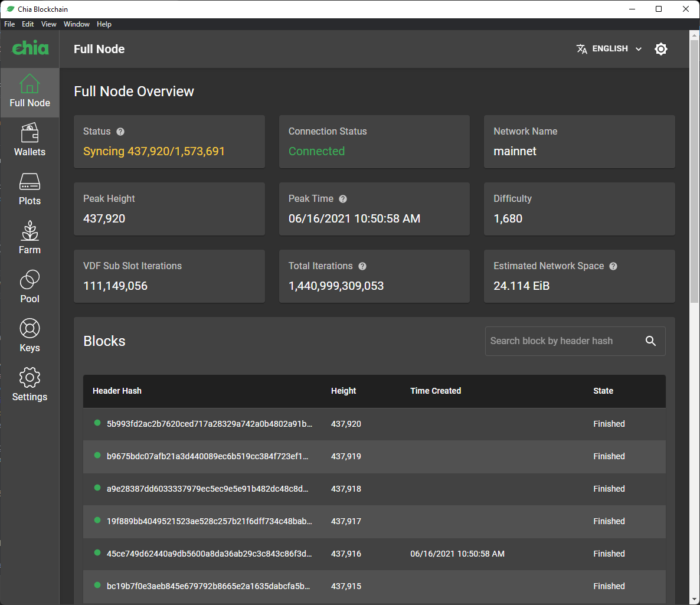Click the Peak Time help icon
Viewport: 700px width, 605px height.
[342, 199]
